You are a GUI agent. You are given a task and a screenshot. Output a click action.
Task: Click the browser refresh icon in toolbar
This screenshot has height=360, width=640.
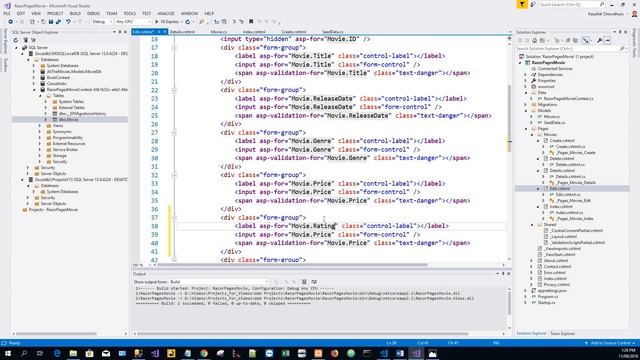coord(188,22)
